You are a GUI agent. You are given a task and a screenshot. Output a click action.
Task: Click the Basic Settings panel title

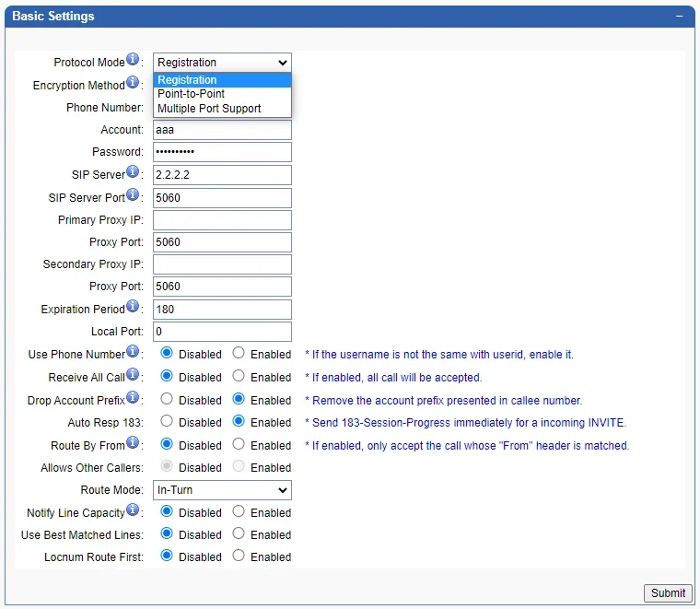pos(53,16)
